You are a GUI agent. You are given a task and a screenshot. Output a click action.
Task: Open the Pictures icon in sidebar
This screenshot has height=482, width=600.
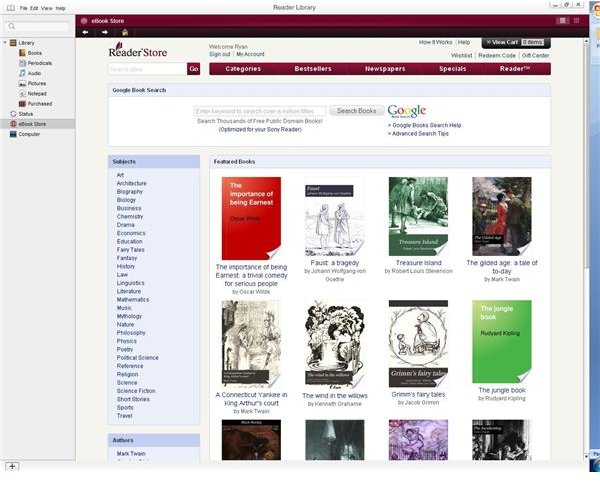pos(23,83)
